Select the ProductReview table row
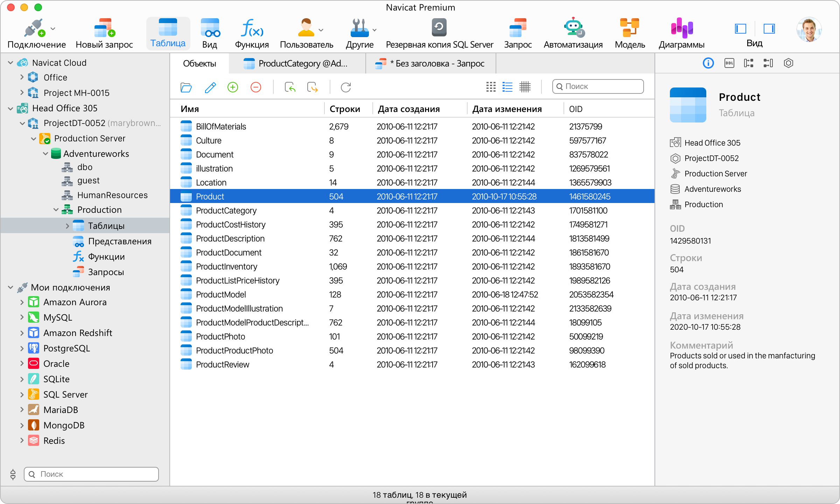 412,364
